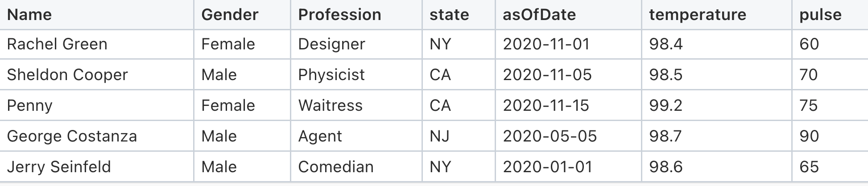Click the Profession column header
Viewport: 868px width, 186px height.
pyautogui.click(x=339, y=15)
